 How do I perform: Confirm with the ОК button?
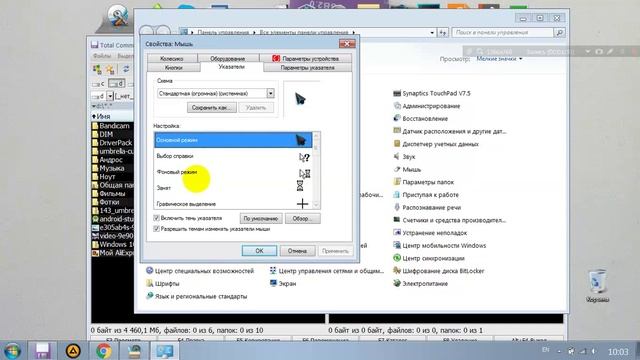(259, 251)
